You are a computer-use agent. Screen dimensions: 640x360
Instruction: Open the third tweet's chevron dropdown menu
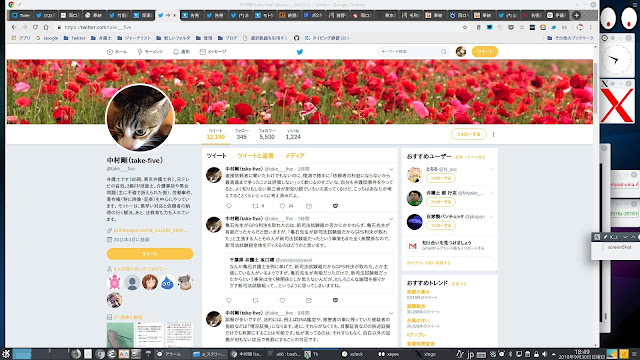coord(391,313)
